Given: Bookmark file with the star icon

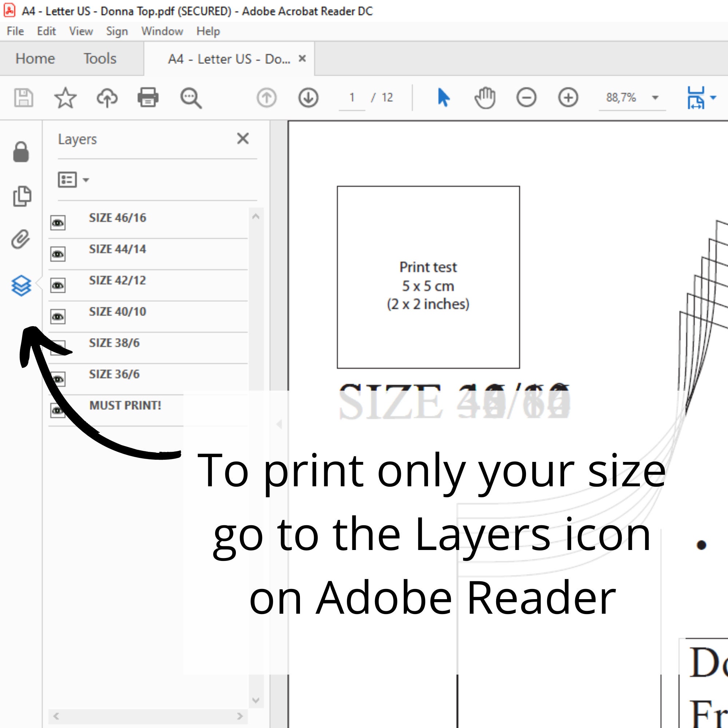Looking at the screenshot, I should [65, 98].
